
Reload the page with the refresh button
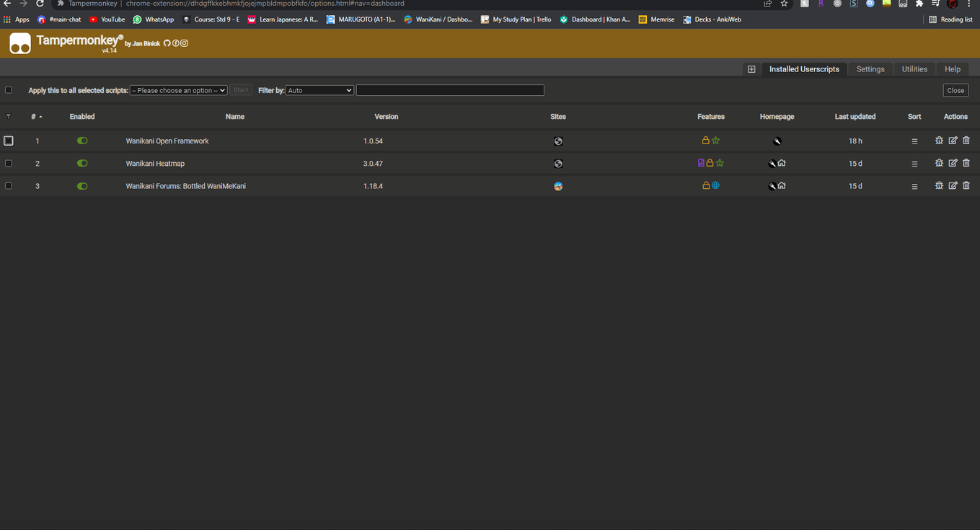(40, 4)
